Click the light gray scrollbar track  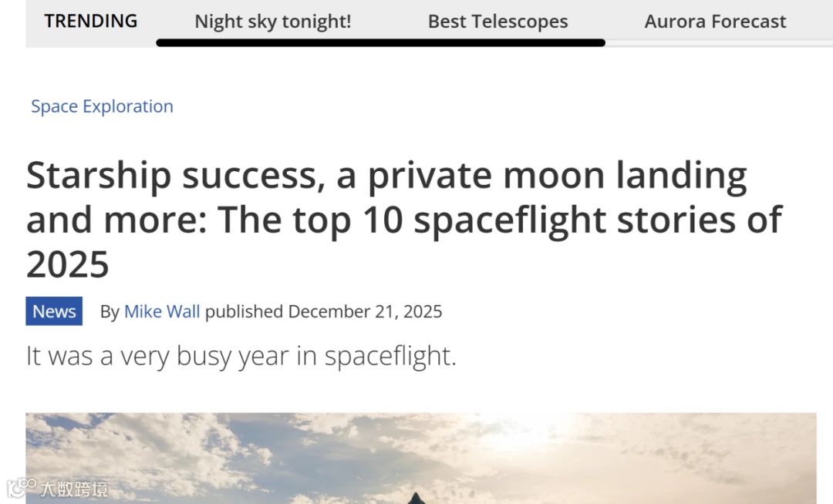click(x=717, y=43)
